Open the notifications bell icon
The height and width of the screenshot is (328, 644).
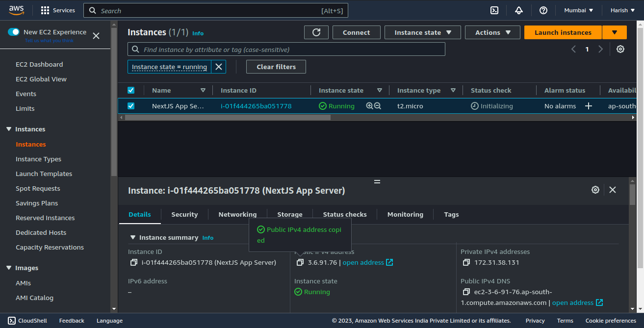(x=519, y=10)
